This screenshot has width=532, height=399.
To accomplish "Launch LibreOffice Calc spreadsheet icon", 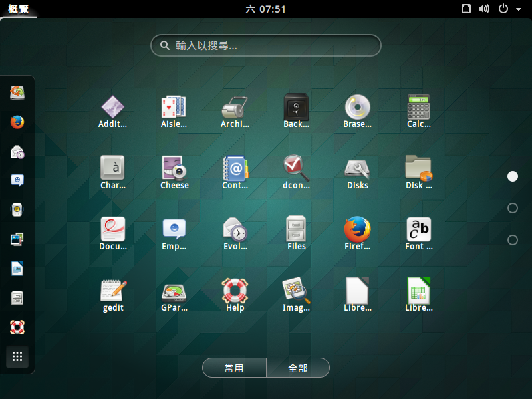I will [x=419, y=291].
